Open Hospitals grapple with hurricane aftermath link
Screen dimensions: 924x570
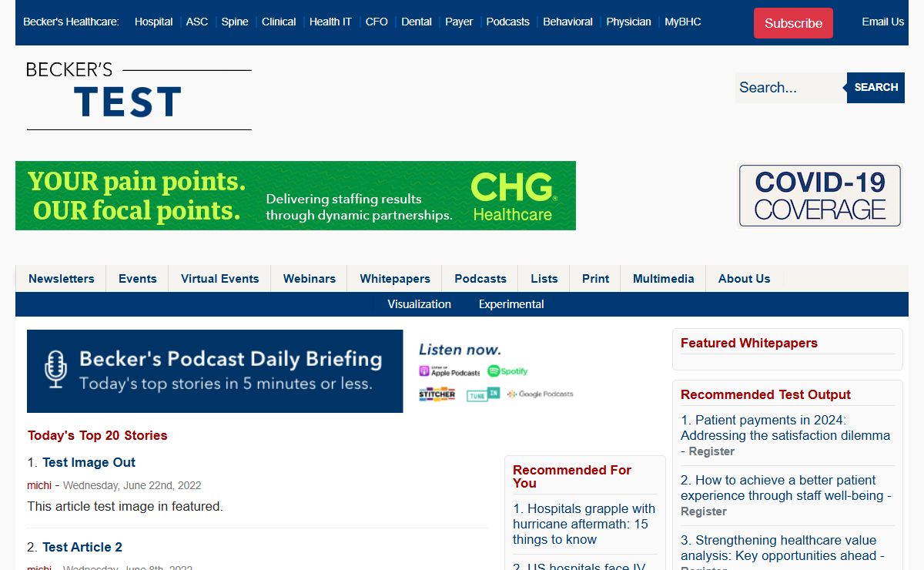tap(584, 524)
